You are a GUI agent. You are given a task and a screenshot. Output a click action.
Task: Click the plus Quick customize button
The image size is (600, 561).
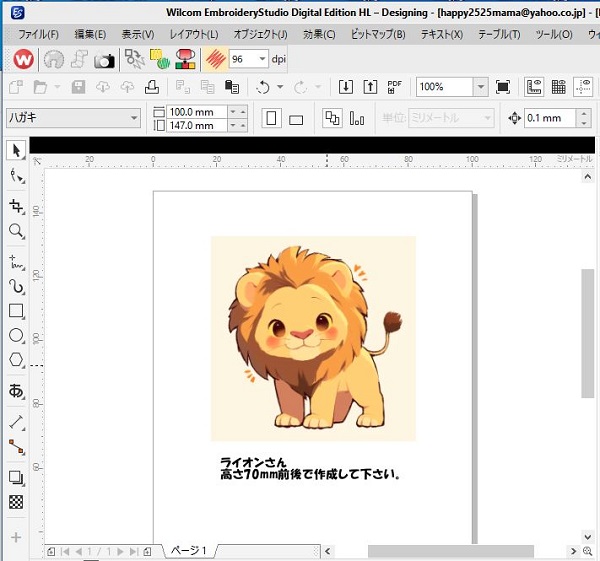pyautogui.click(x=16, y=537)
